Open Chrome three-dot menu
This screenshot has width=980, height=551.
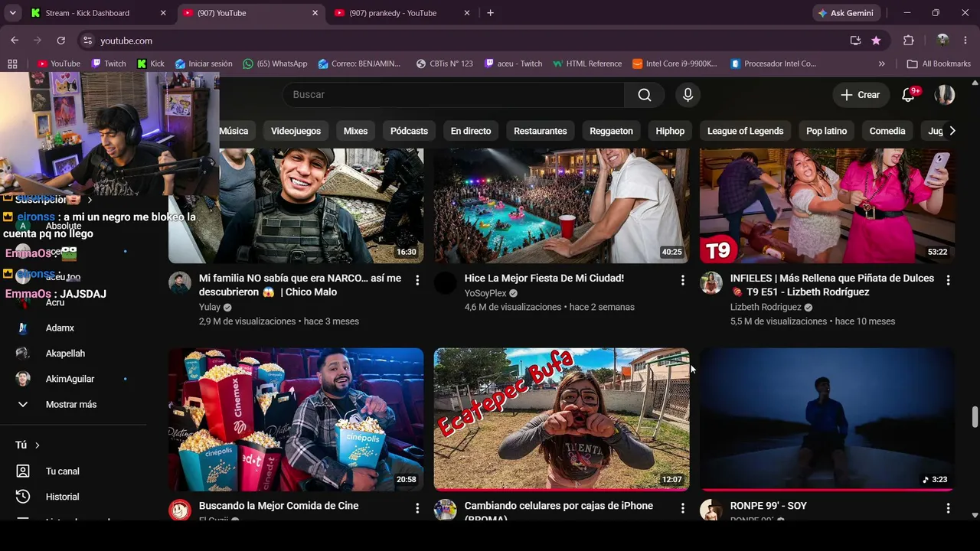(965, 41)
